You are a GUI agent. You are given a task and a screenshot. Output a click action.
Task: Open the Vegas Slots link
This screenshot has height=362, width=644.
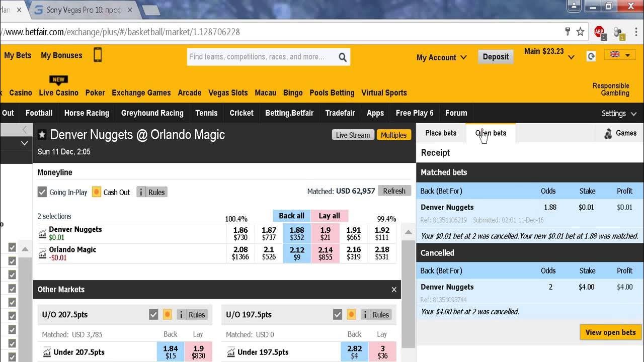click(228, 93)
